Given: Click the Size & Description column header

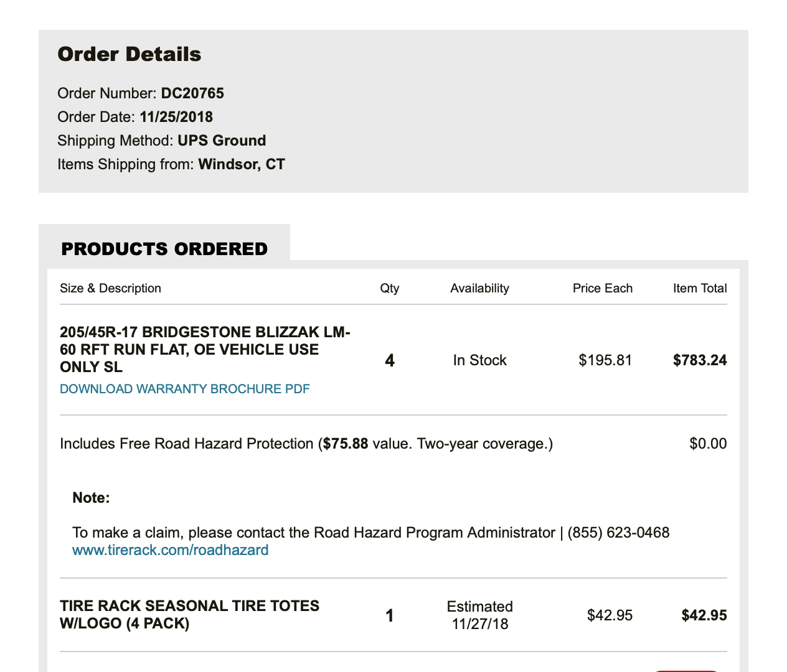Looking at the screenshot, I should click(110, 288).
